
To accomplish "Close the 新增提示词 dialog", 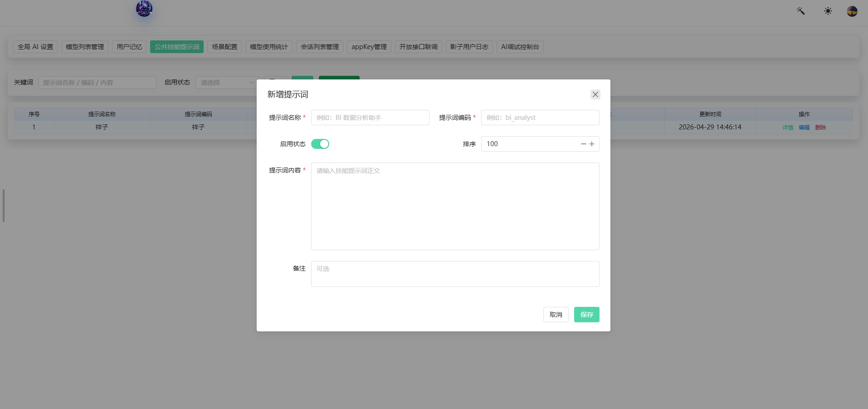I will [x=595, y=94].
